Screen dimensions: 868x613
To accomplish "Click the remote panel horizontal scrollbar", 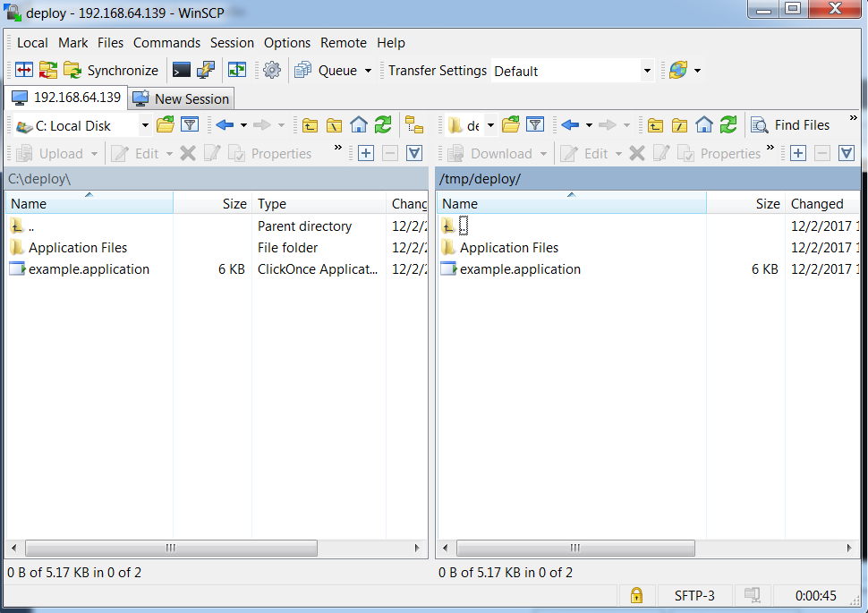I will click(x=575, y=549).
